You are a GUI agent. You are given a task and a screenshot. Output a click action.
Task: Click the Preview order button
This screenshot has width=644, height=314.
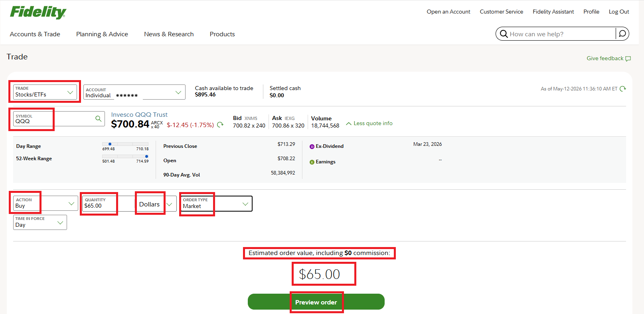coord(316,302)
